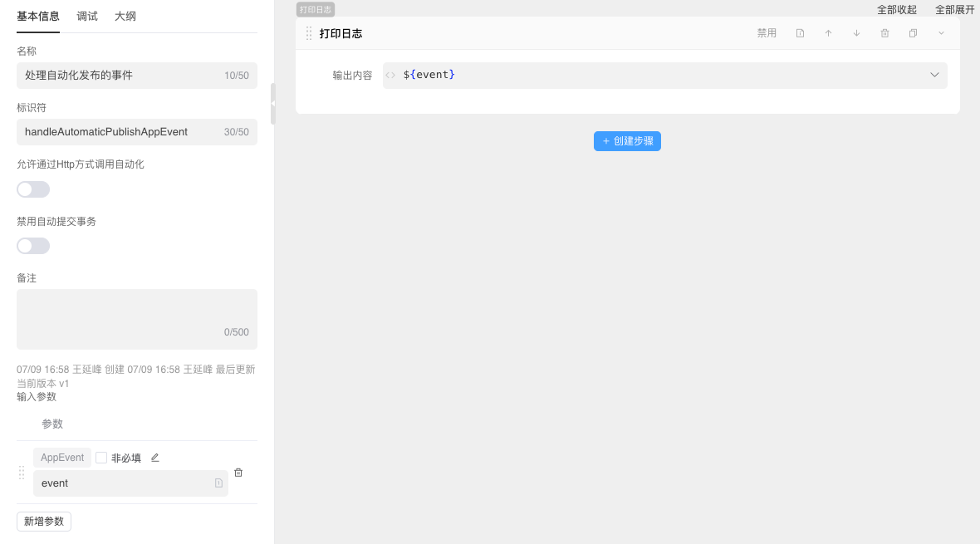This screenshot has width=980, height=544.
Task: Click the pencil edit icon beside 非必填
Action: [x=155, y=458]
